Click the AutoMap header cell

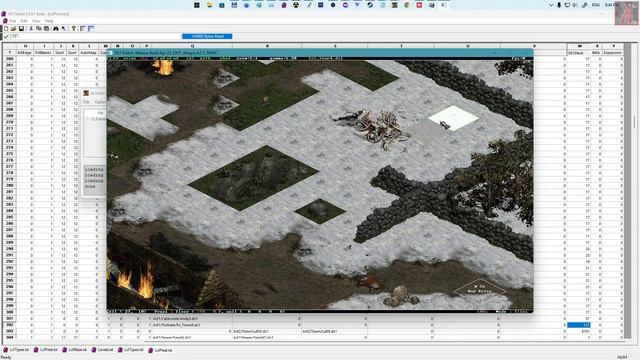pos(89,53)
